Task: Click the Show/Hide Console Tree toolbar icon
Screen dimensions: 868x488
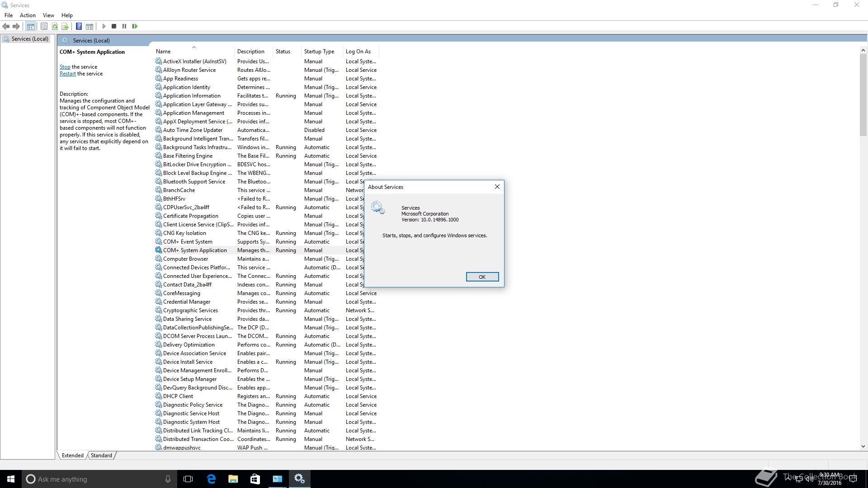Action: coord(30,26)
